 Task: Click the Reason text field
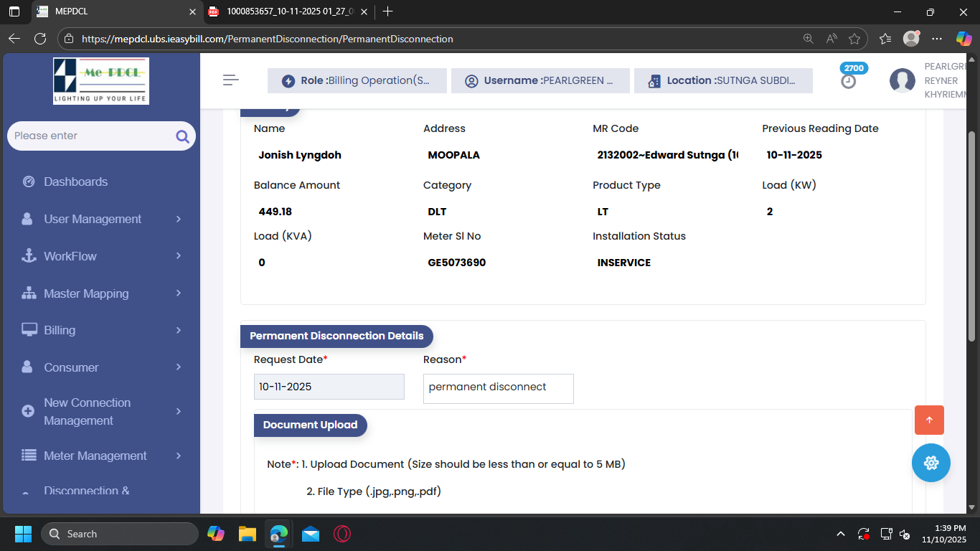point(499,388)
